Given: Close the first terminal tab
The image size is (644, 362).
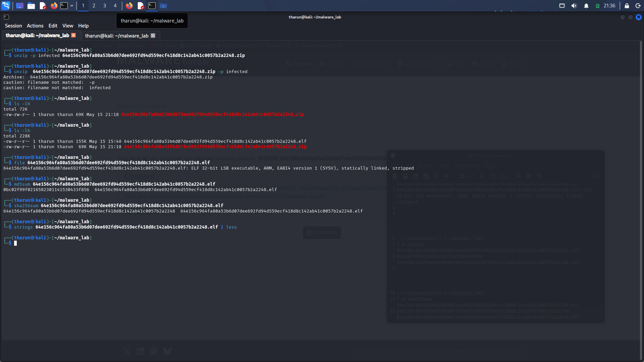Looking at the screenshot, I should [x=73, y=35].
